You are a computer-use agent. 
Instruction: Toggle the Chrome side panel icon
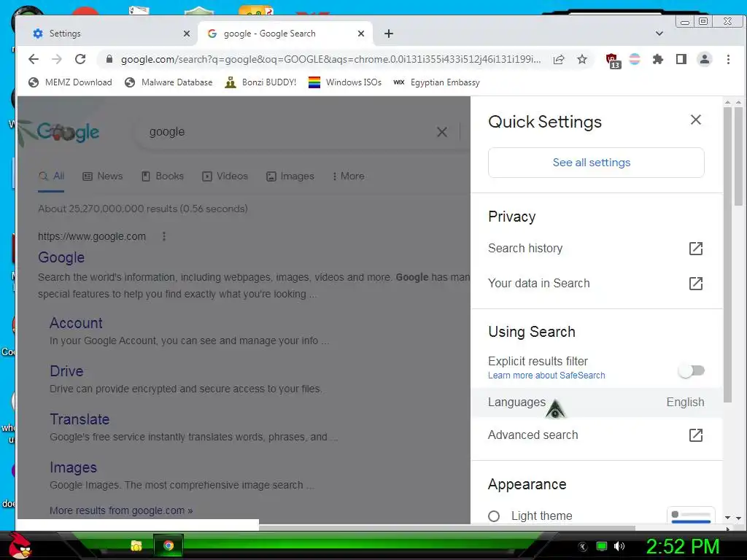(x=681, y=59)
